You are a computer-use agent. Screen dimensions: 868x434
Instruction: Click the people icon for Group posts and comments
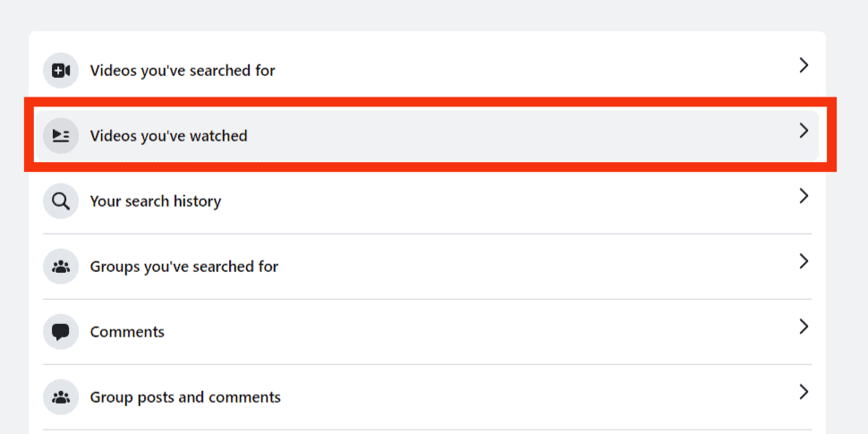click(x=61, y=397)
